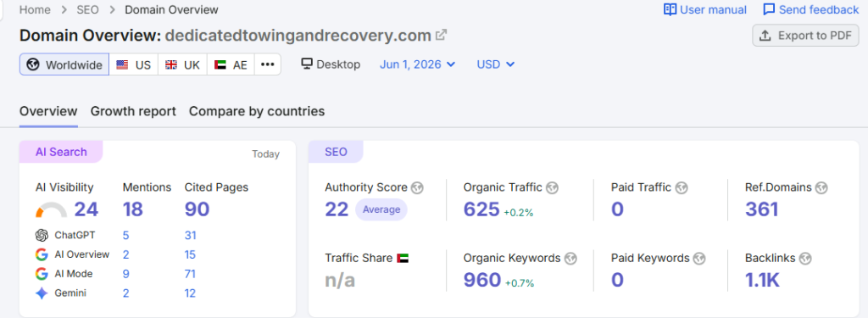
Task: Click the SEO section label in the card
Action: [x=336, y=152]
